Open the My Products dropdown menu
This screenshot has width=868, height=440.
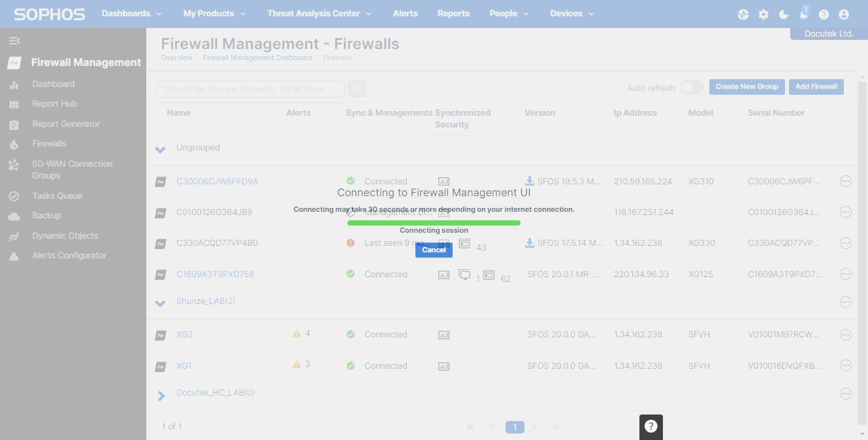click(214, 14)
